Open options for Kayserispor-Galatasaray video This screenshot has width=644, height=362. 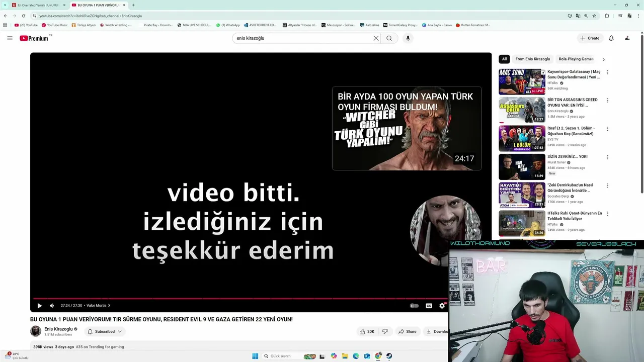click(x=607, y=72)
